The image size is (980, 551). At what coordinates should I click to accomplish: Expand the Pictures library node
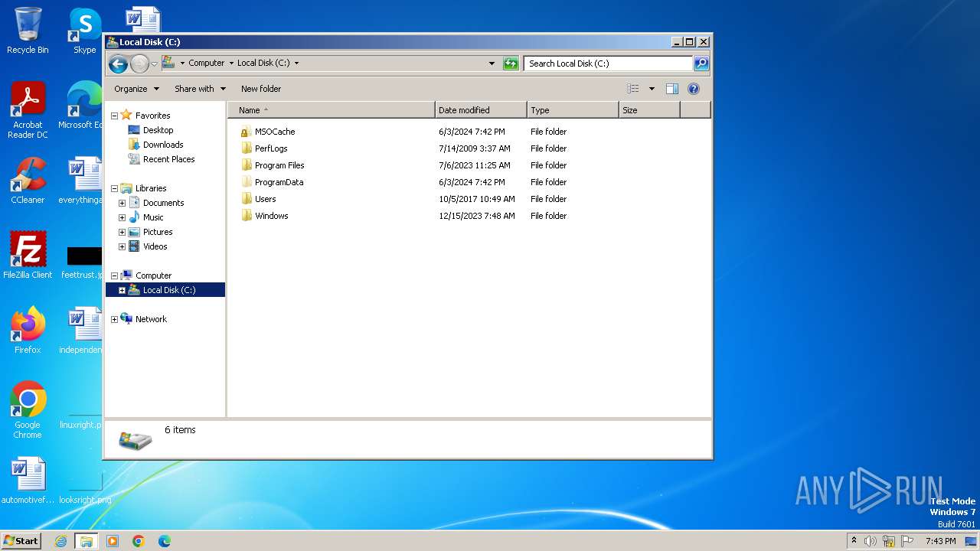click(x=122, y=232)
